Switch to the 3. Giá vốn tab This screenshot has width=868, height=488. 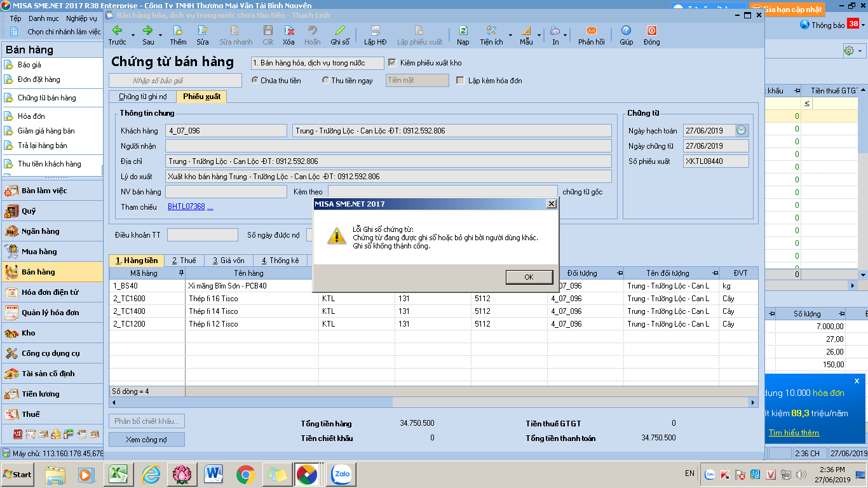click(x=228, y=261)
